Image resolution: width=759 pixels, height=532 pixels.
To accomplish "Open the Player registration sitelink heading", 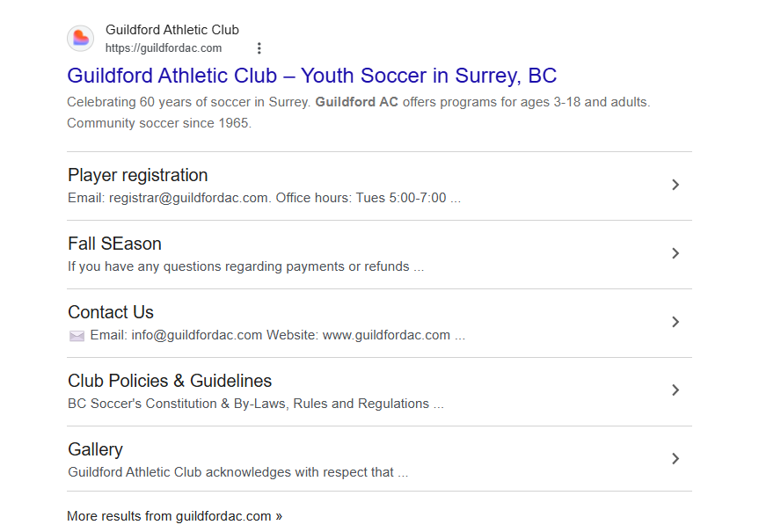I will [x=138, y=175].
